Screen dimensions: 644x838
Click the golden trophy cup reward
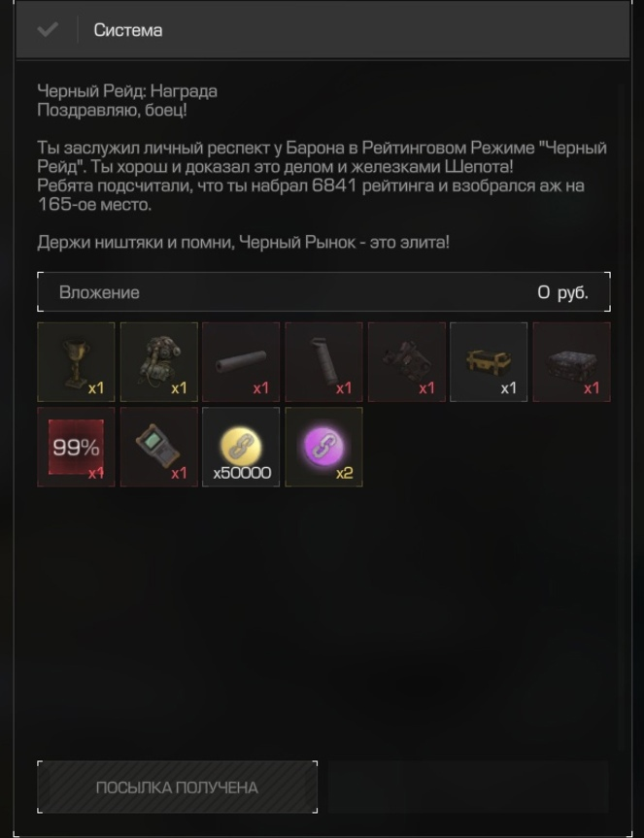(76, 362)
